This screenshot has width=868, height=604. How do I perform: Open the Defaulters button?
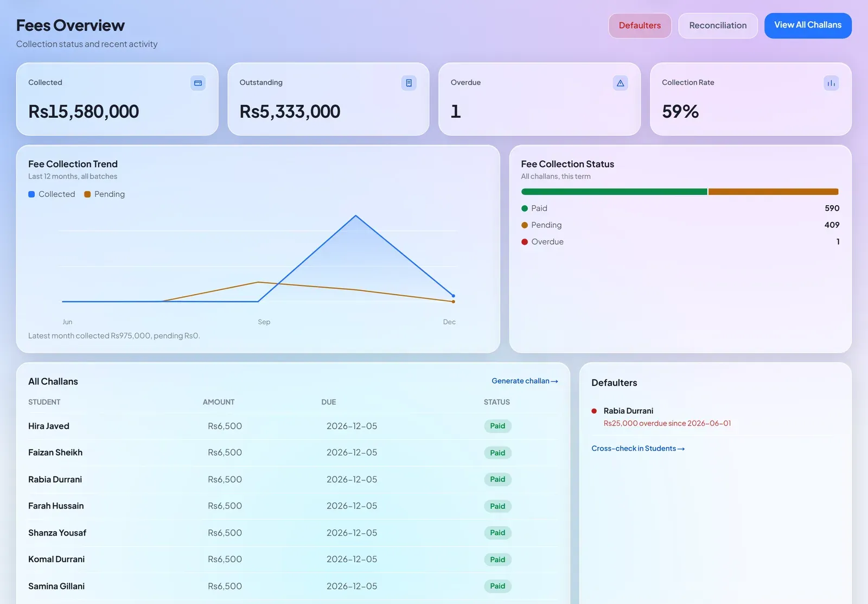click(640, 26)
